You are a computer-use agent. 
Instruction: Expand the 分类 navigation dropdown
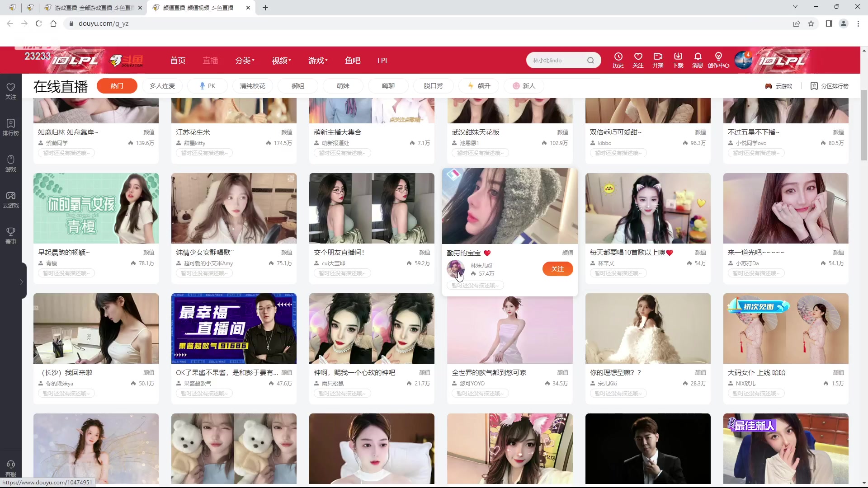[x=244, y=60]
